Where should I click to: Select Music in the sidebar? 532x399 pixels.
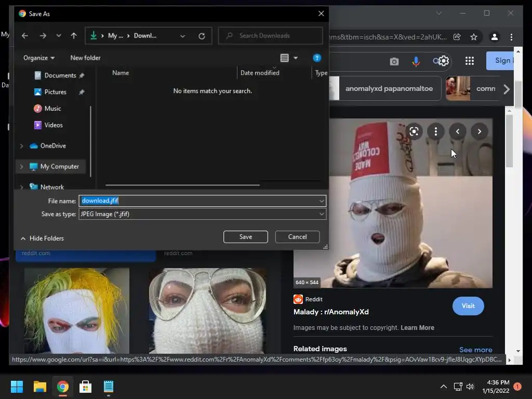(52, 109)
